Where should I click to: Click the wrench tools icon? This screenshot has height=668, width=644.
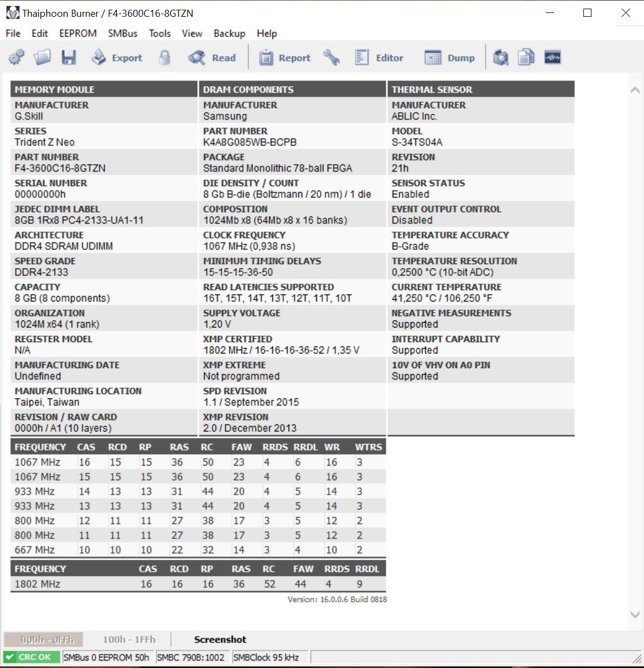(x=331, y=57)
